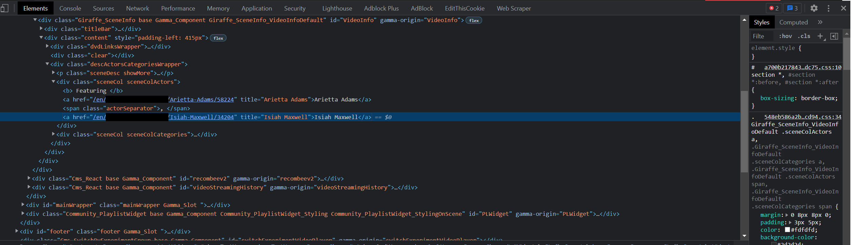Show more sidebar tabs via double chevron
The height and width of the screenshot is (245, 868).
[820, 22]
